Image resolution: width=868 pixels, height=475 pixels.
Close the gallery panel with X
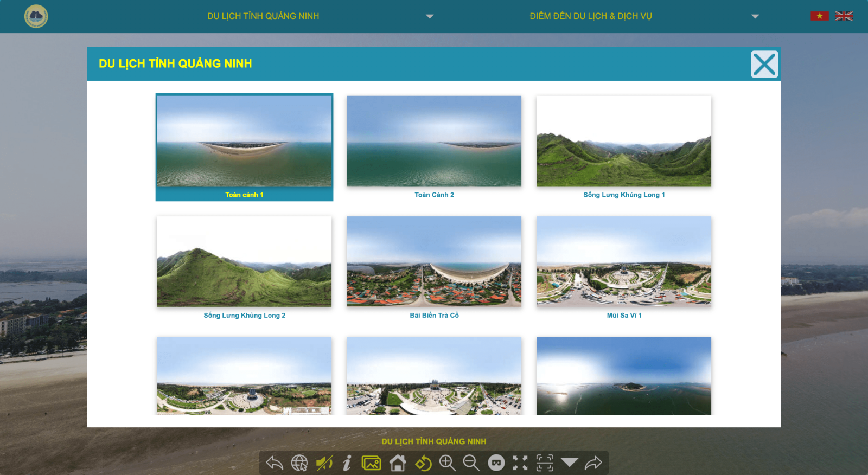(764, 65)
